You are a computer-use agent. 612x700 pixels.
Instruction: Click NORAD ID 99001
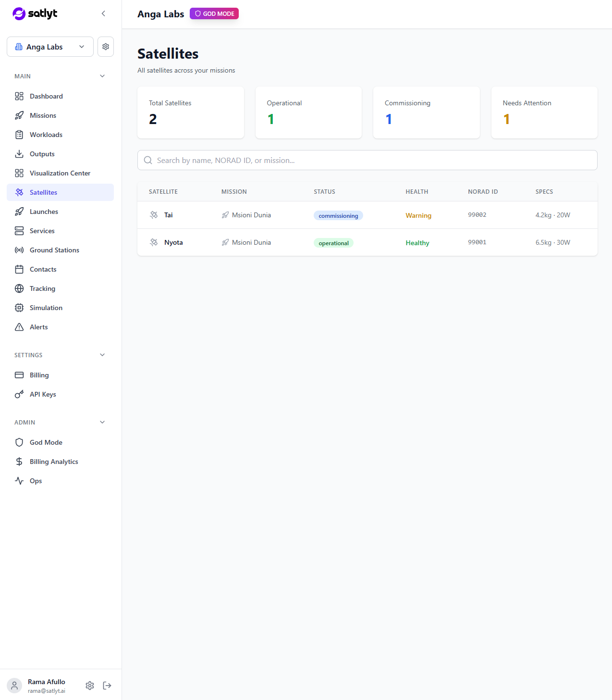(x=477, y=242)
